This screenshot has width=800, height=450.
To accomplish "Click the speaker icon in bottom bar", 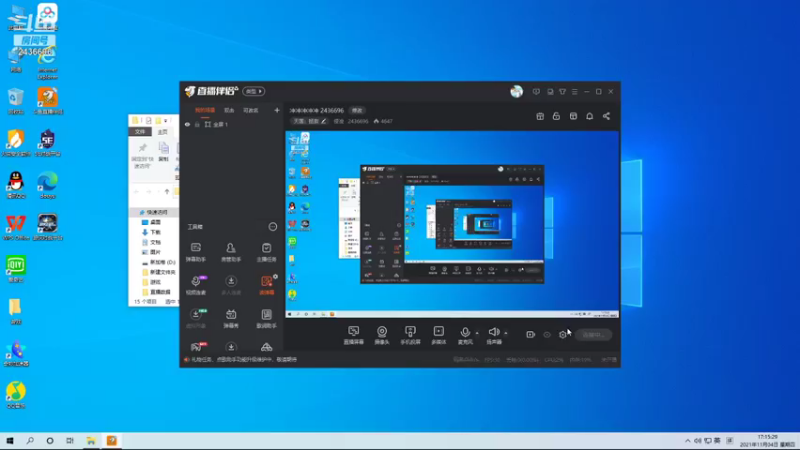I will (x=493, y=333).
